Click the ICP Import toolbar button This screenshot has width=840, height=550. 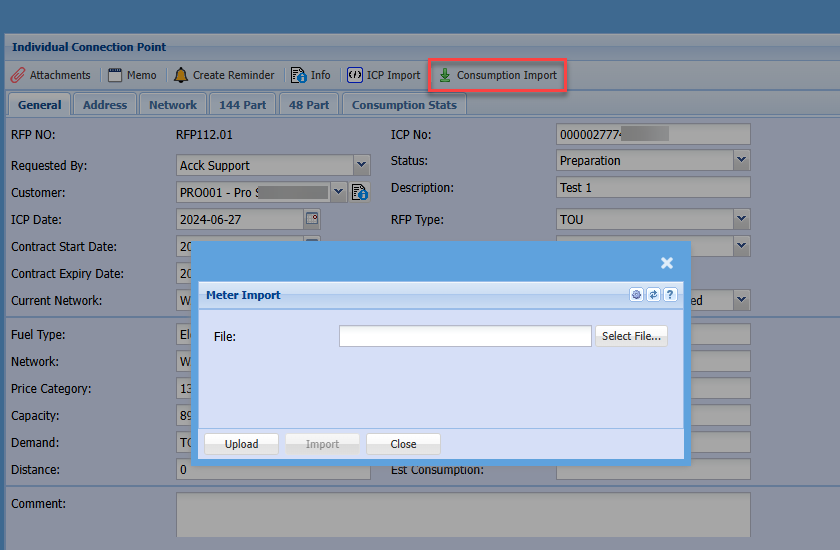coord(384,75)
